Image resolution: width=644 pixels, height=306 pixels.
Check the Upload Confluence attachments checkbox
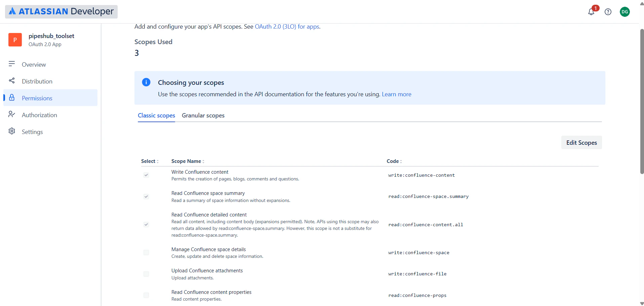pos(146,274)
